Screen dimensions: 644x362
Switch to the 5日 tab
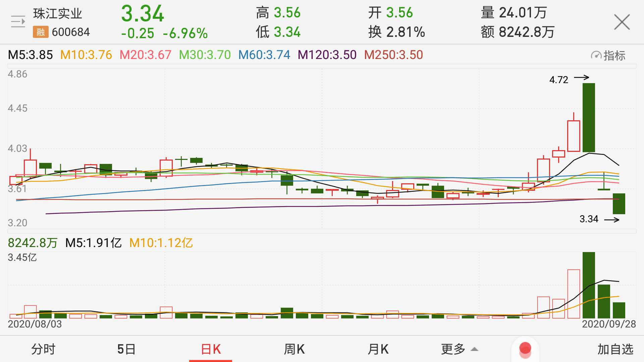tap(126, 349)
